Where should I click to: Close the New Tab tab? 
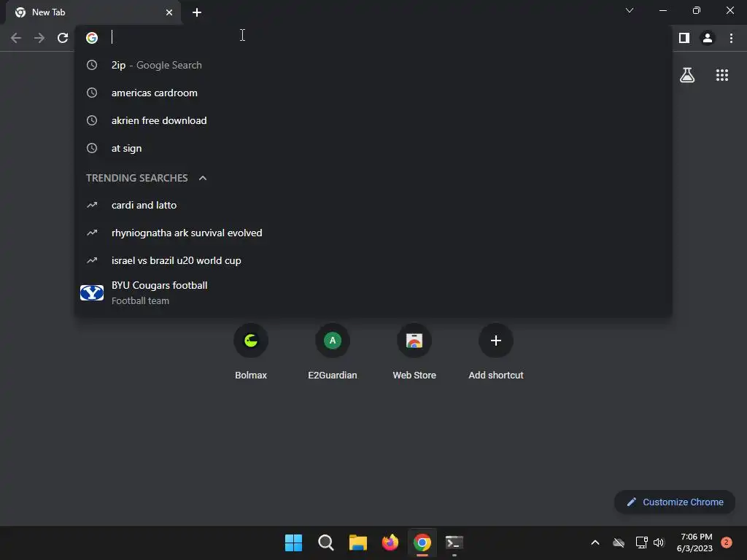[169, 12]
